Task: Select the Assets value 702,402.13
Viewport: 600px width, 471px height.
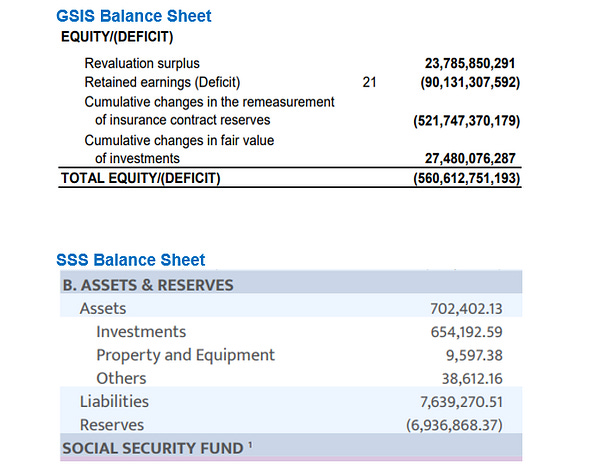Action: click(x=466, y=309)
